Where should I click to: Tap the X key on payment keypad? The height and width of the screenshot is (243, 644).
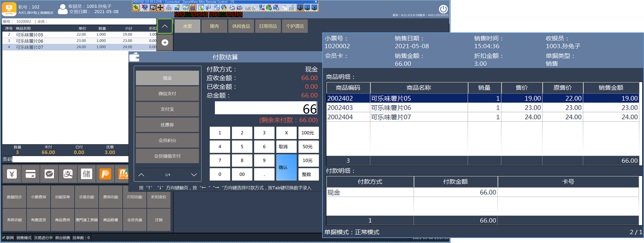coord(286,133)
